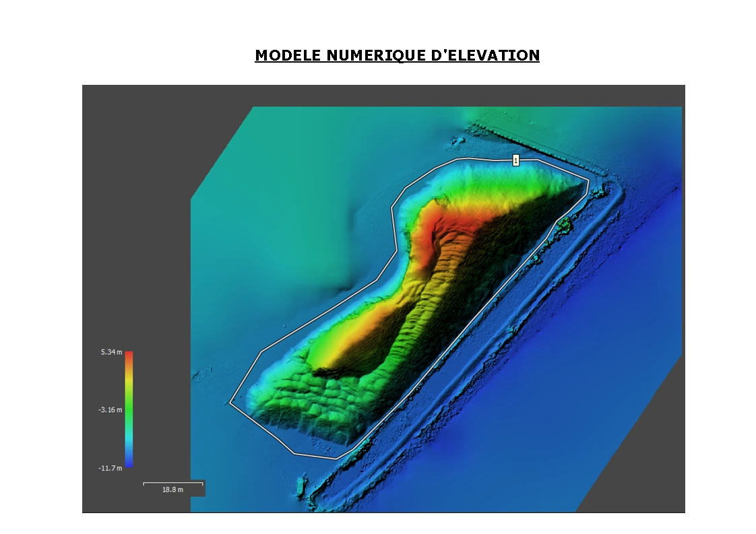756x534 pixels.
Task: Select the -11.7 m legend label
Action: click(111, 468)
